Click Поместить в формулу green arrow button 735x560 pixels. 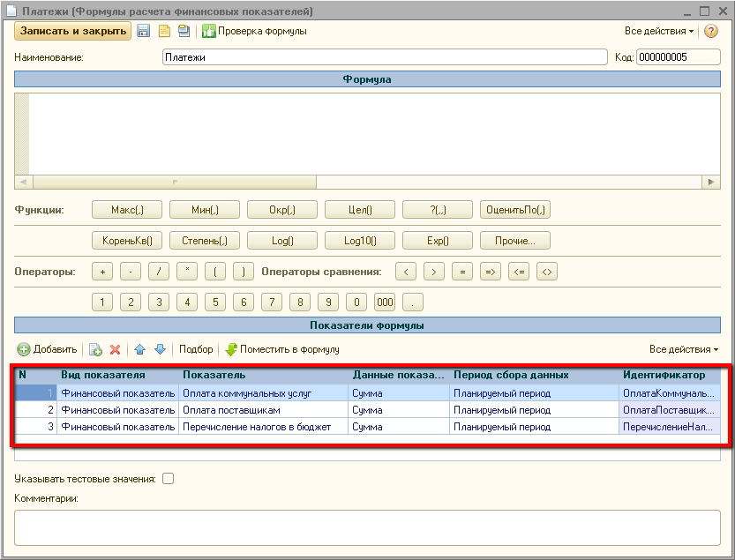pyautogui.click(x=282, y=349)
